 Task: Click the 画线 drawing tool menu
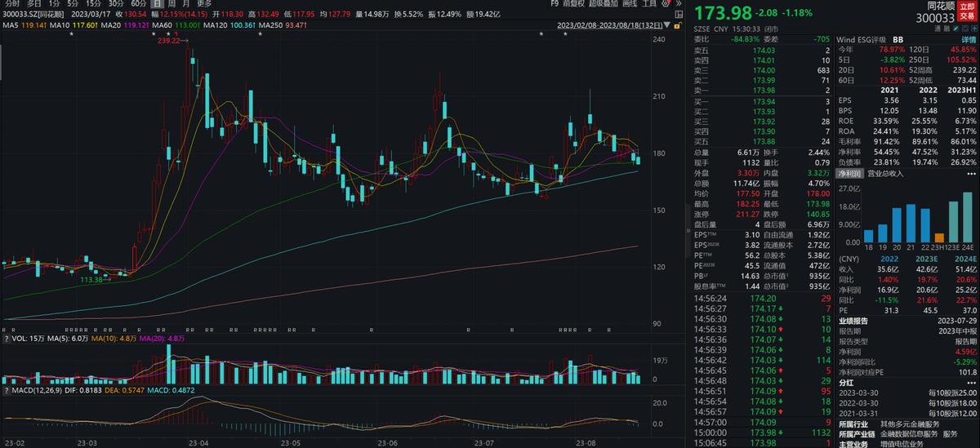[628, 3]
